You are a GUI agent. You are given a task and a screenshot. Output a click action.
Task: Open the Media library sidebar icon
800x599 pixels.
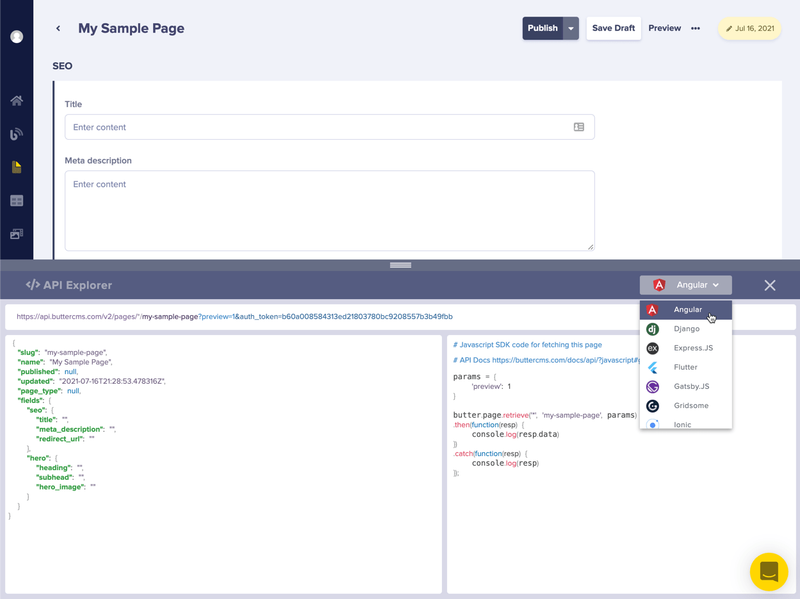pyautogui.click(x=17, y=234)
